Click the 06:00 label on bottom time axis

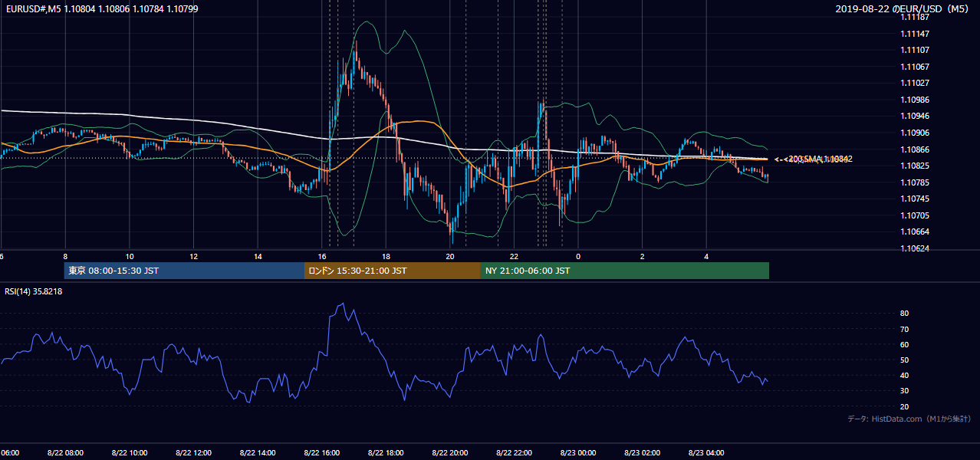[x=9, y=452]
